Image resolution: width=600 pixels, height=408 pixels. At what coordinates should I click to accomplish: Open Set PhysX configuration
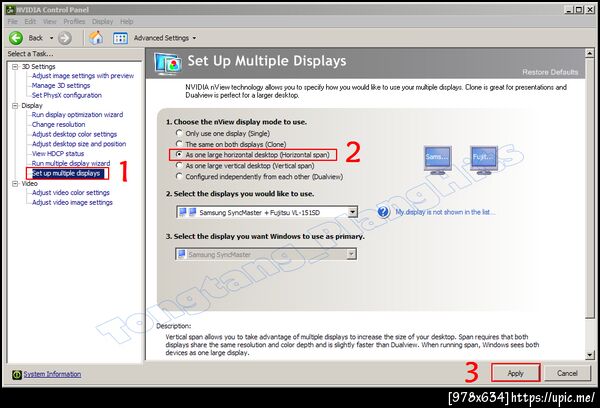pos(67,95)
